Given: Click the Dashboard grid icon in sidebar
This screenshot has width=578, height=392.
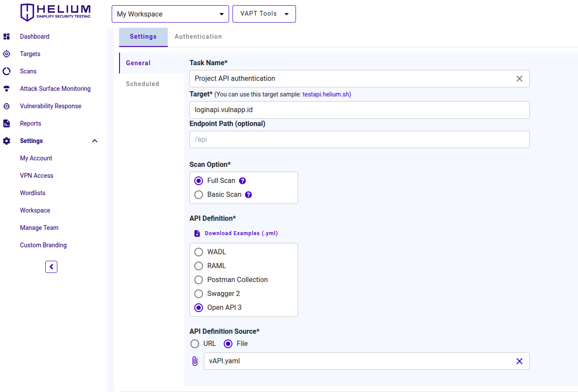Looking at the screenshot, I should tap(7, 37).
